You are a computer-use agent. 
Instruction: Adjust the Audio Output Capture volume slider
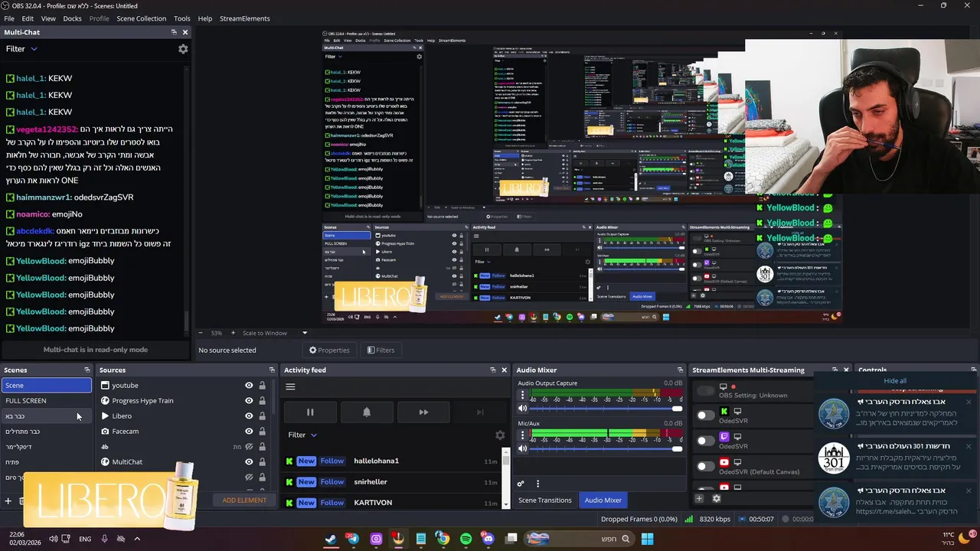pyautogui.click(x=604, y=409)
